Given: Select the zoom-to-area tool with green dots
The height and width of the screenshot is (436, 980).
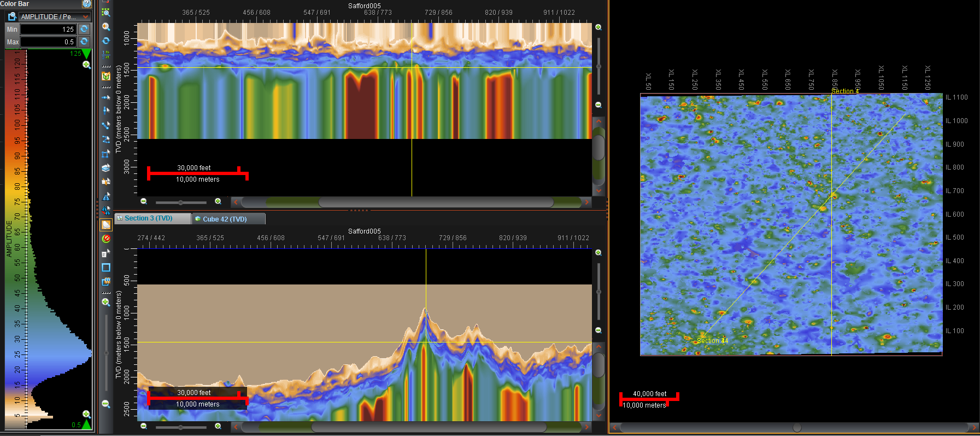Looking at the screenshot, I should (x=106, y=13).
